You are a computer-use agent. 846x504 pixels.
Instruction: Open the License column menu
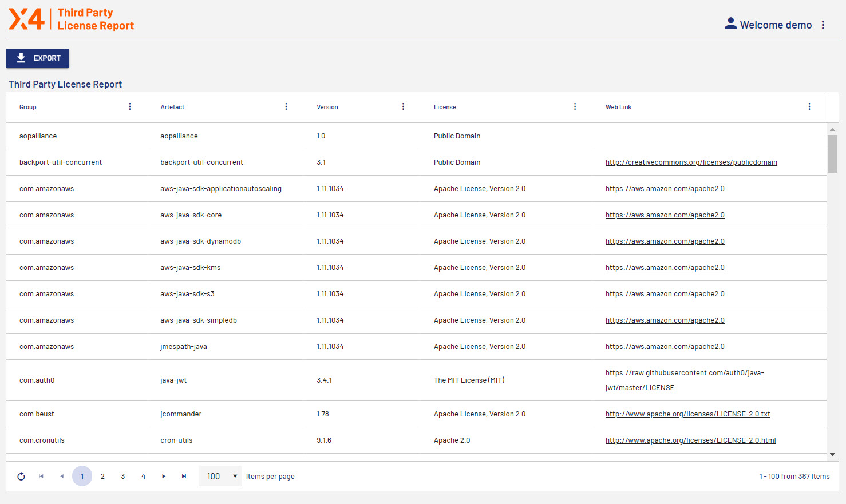click(x=575, y=107)
